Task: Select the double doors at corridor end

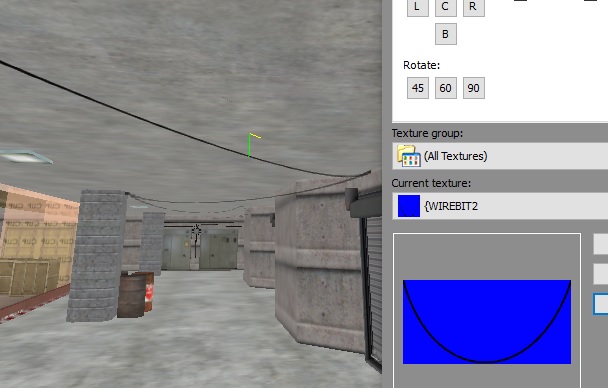Action: point(200,248)
